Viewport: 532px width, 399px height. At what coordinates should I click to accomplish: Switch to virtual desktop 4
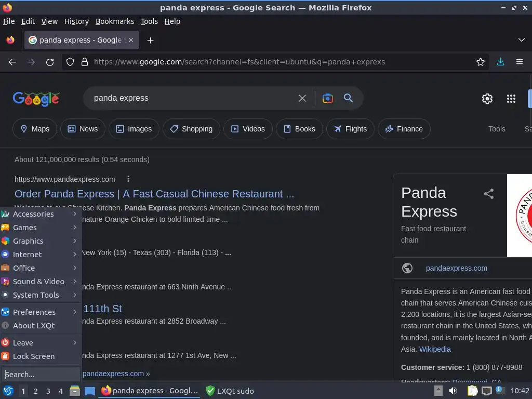coord(61,391)
